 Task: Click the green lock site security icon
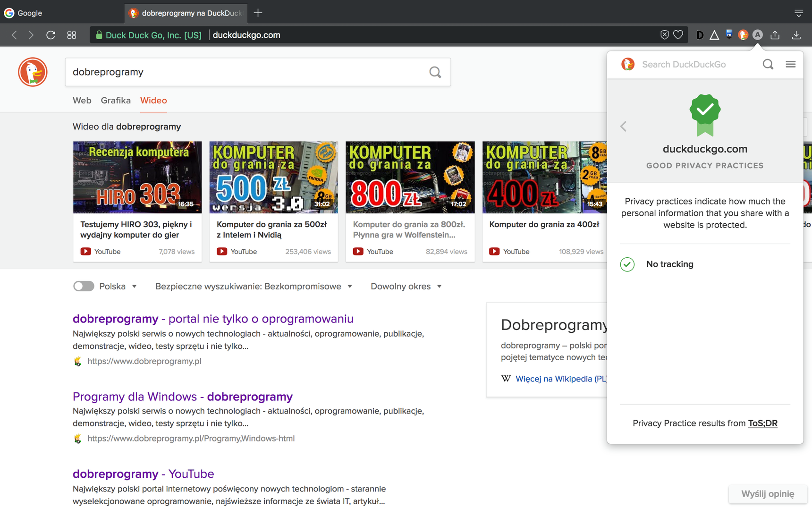coord(99,35)
